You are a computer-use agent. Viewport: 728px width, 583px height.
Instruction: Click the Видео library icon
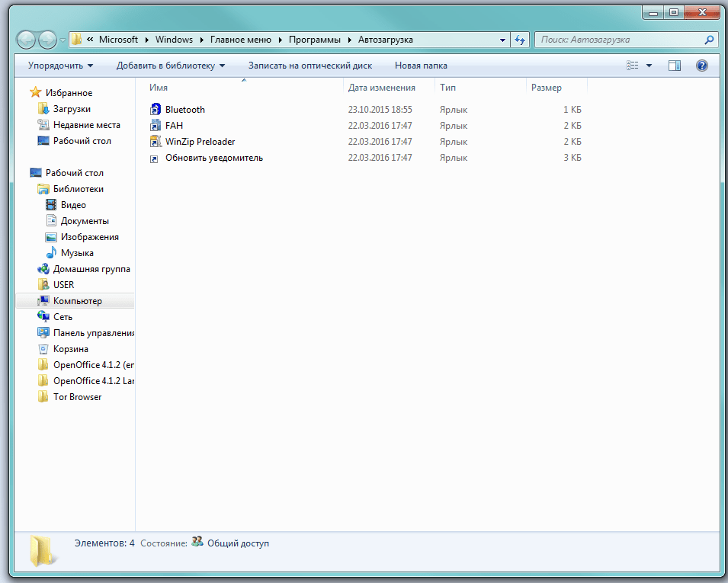click(51, 205)
